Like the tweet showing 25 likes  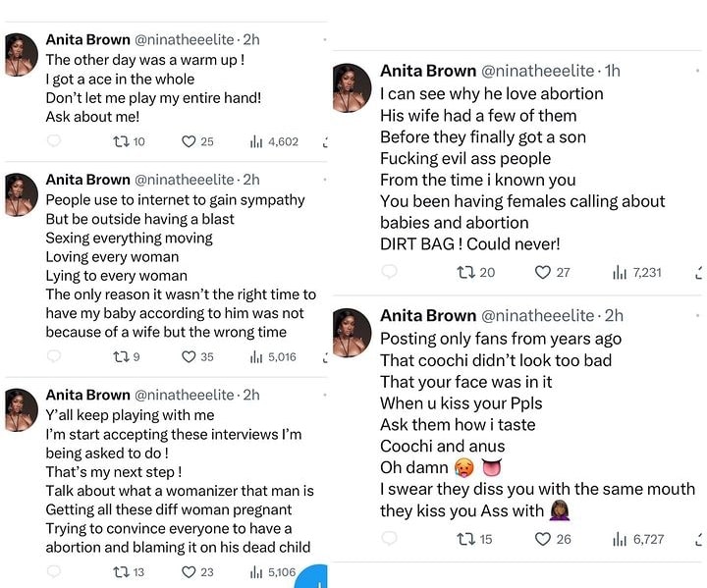coord(190,141)
